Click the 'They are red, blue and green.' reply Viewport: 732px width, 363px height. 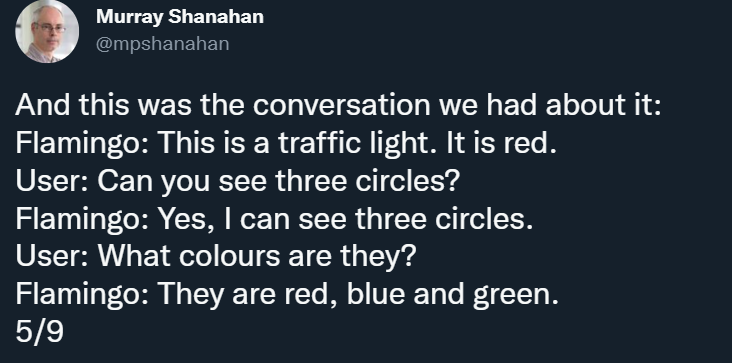[358, 294]
